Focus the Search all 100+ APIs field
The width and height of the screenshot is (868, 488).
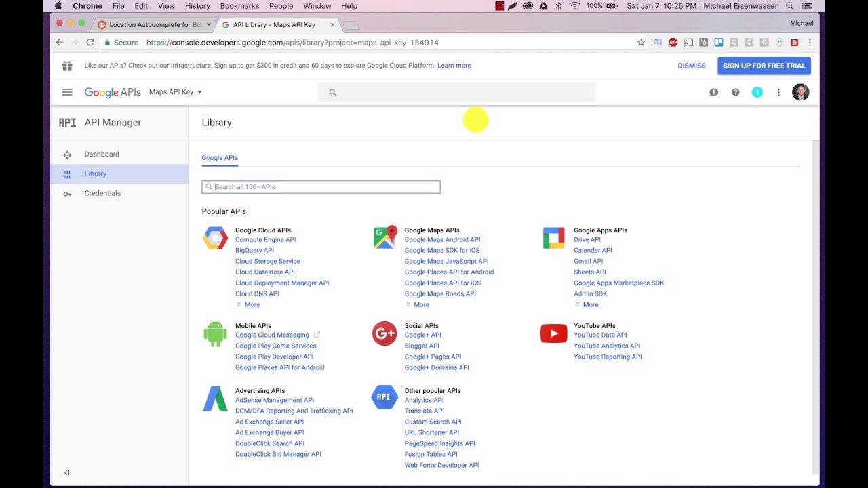[321, 187]
